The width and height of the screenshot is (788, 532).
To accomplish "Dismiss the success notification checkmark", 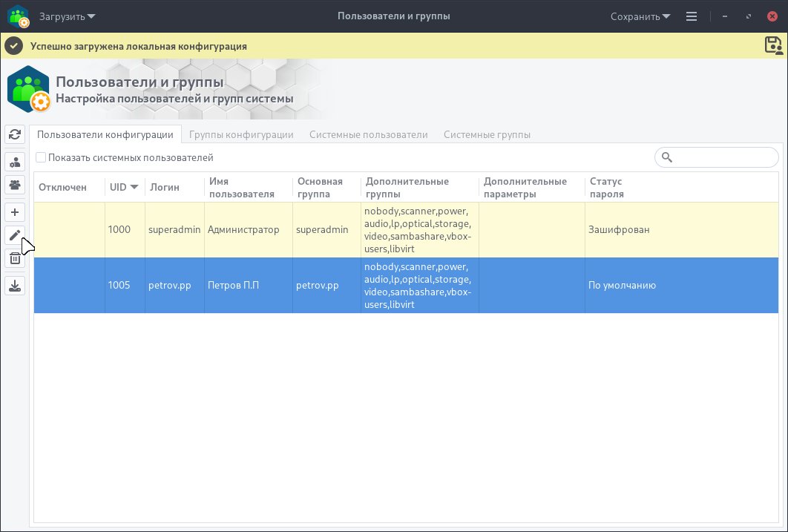I will click(13, 45).
